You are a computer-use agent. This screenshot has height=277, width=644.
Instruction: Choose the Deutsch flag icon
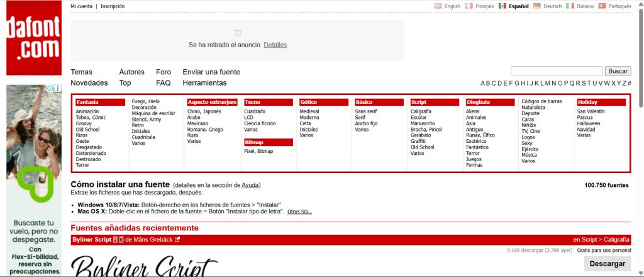[x=537, y=6]
